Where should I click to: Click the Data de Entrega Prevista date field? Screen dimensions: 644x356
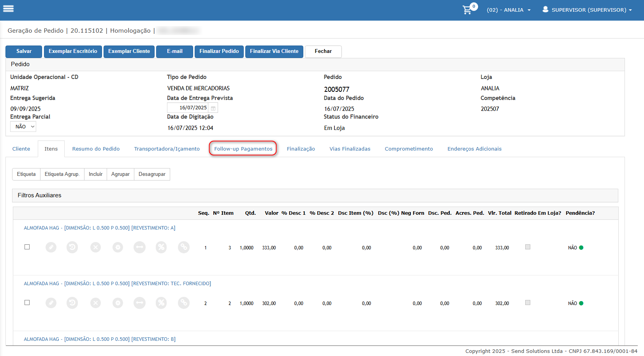pos(188,108)
